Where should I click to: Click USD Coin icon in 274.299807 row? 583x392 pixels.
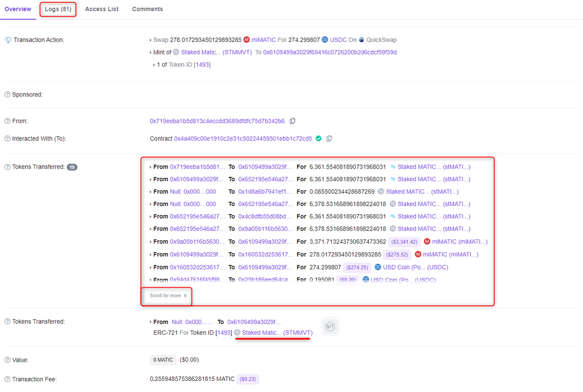(x=378, y=267)
